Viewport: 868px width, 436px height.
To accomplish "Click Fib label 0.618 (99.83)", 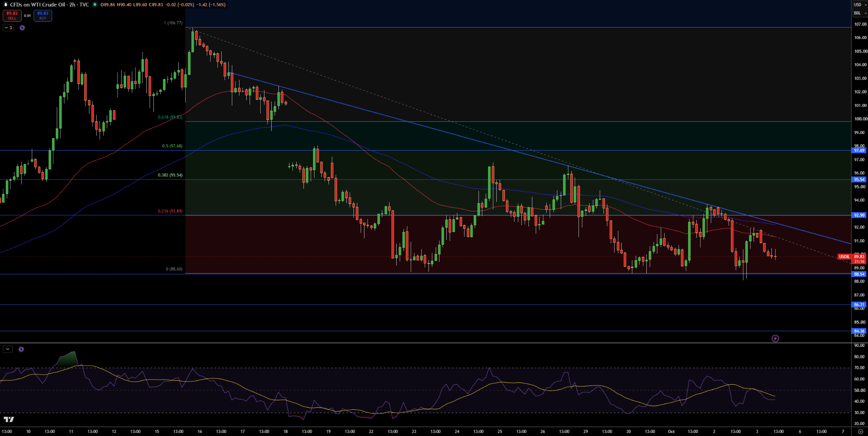I will (170, 117).
